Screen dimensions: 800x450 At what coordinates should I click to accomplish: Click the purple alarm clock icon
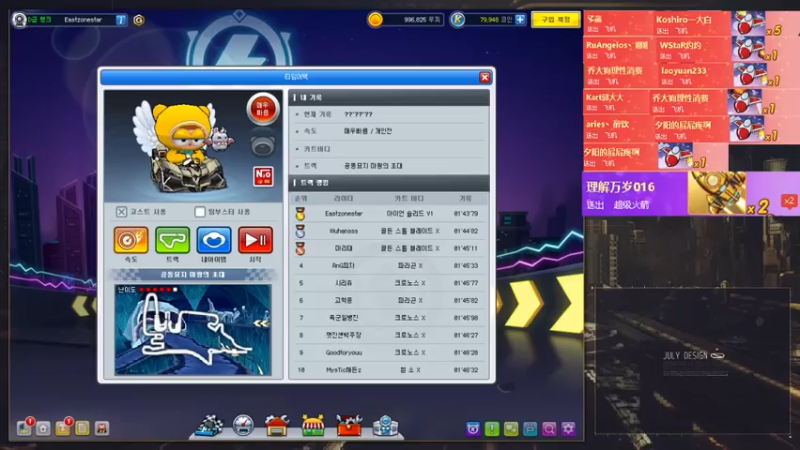pos(473,429)
